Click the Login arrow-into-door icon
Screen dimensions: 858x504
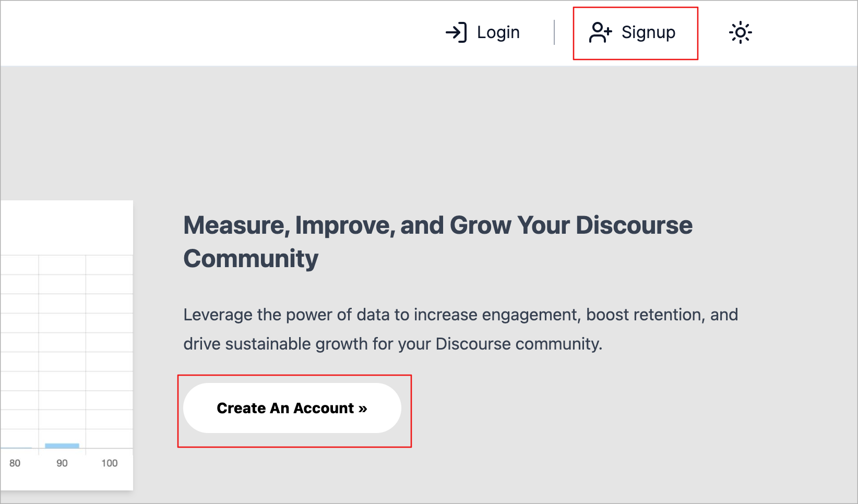[x=456, y=32]
